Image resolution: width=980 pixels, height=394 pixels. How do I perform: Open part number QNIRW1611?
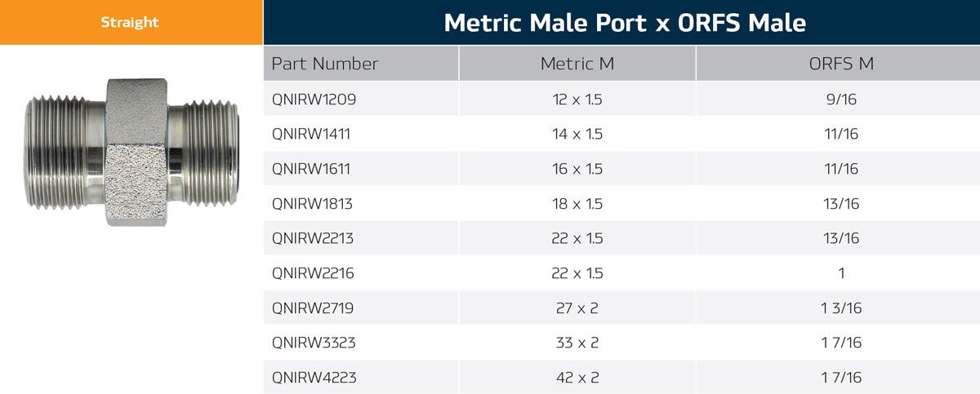(312, 169)
